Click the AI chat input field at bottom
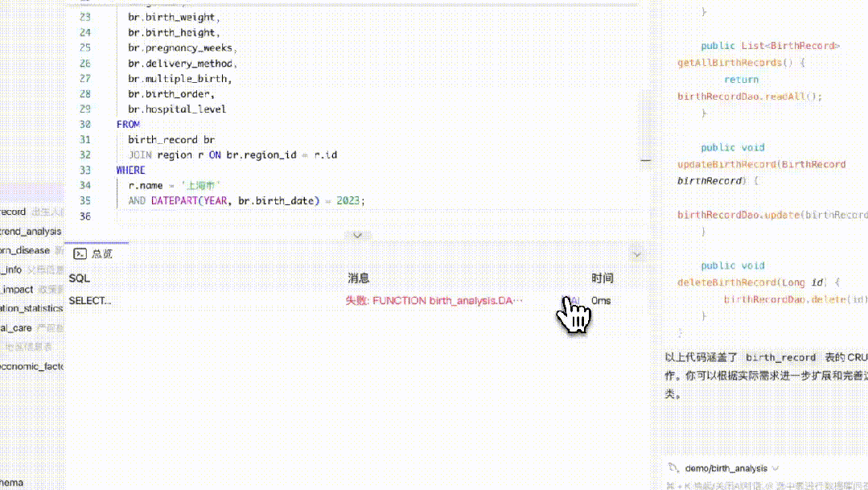Viewport: 868px width, 490px height. coord(767,485)
